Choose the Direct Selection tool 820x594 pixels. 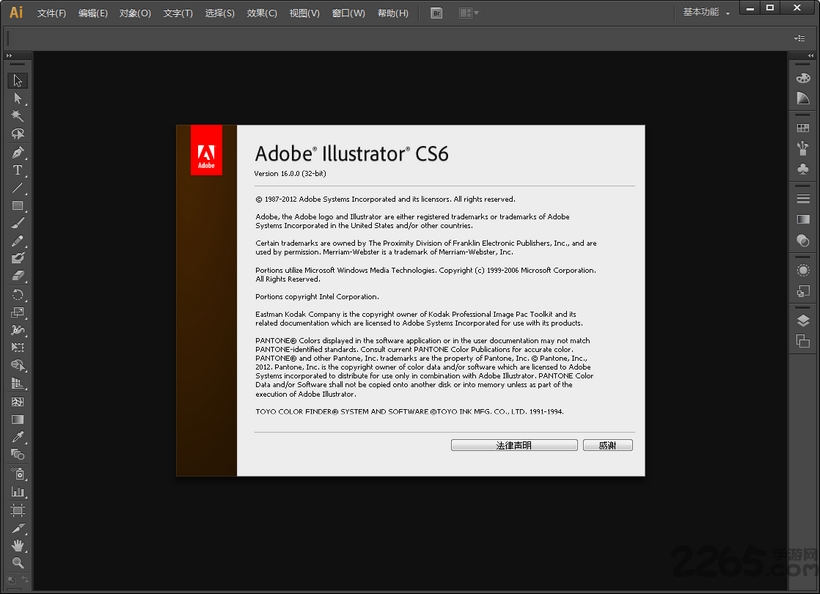[x=18, y=98]
